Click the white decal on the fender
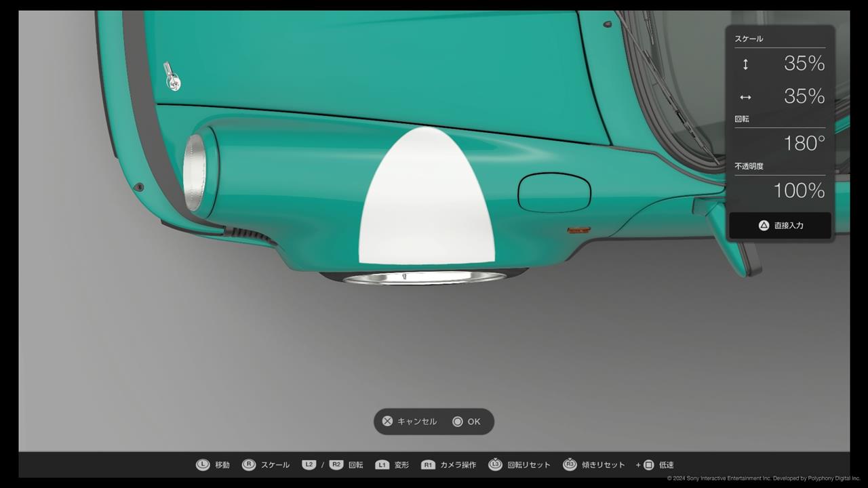868x488 pixels. pos(427,197)
